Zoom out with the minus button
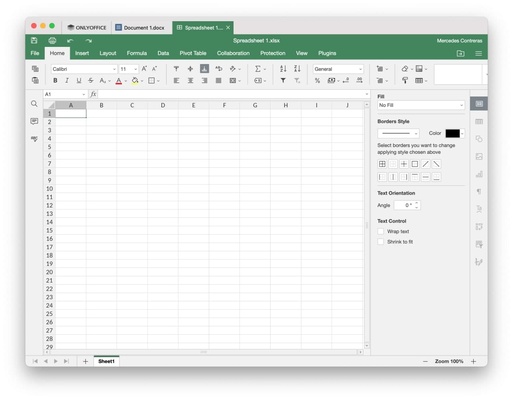The height and width of the screenshot is (400, 513). (425, 361)
